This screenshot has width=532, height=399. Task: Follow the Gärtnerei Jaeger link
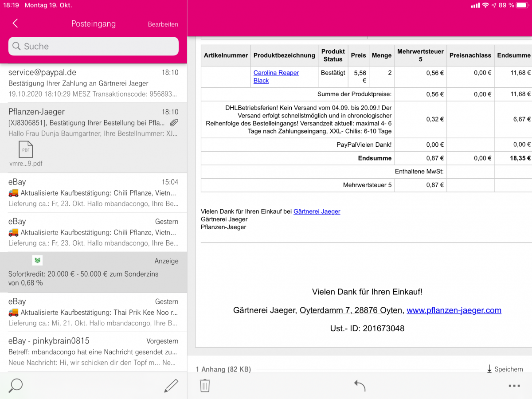click(317, 211)
